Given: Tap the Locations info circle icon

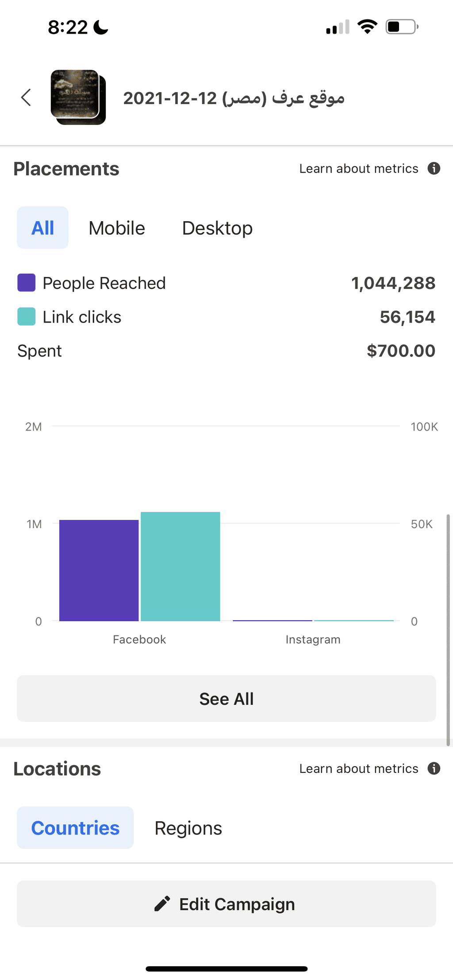Looking at the screenshot, I should 434,769.
